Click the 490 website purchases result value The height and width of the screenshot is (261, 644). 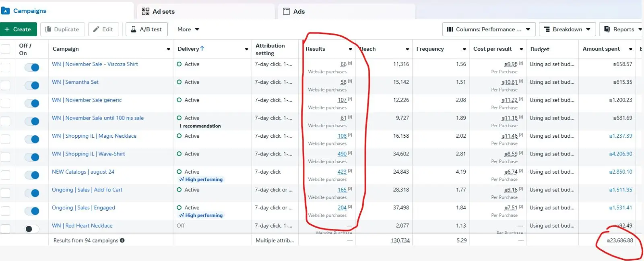click(342, 154)
